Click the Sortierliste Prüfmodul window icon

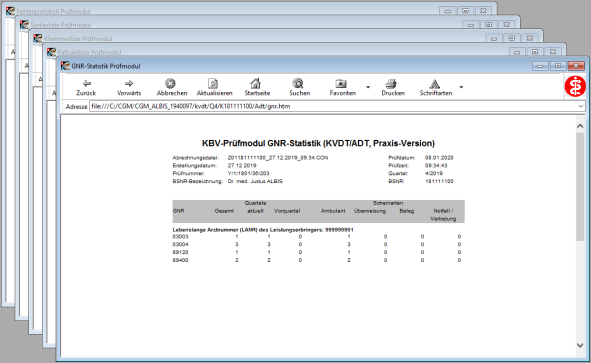[x=24, y=25]
